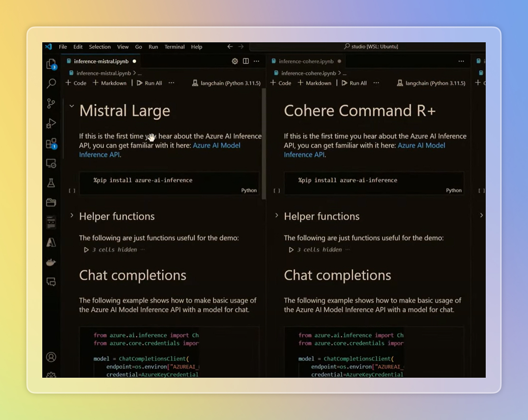Screen dimensions: 528x420
Task: Click the mistral notebook vertical scrollbar
Action: tap(263, 144)
